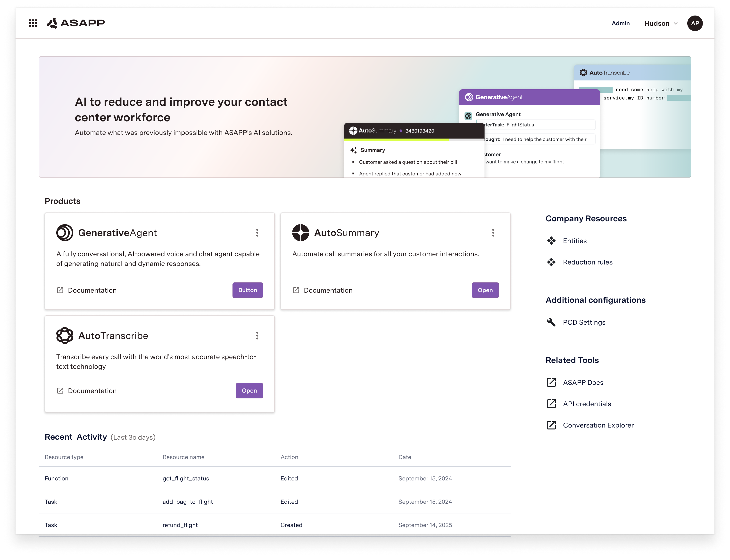Viewport: 730px width, 560px height.
Task: Click the GenerativeAgent logo in banner preview
Action: (x=469, y=97)
